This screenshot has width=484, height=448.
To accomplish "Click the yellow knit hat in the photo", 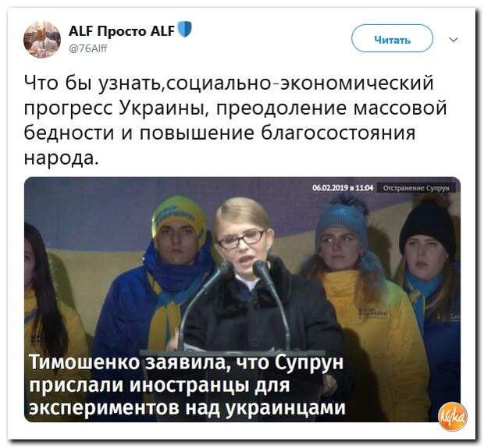I will click(x=180, y=215).
